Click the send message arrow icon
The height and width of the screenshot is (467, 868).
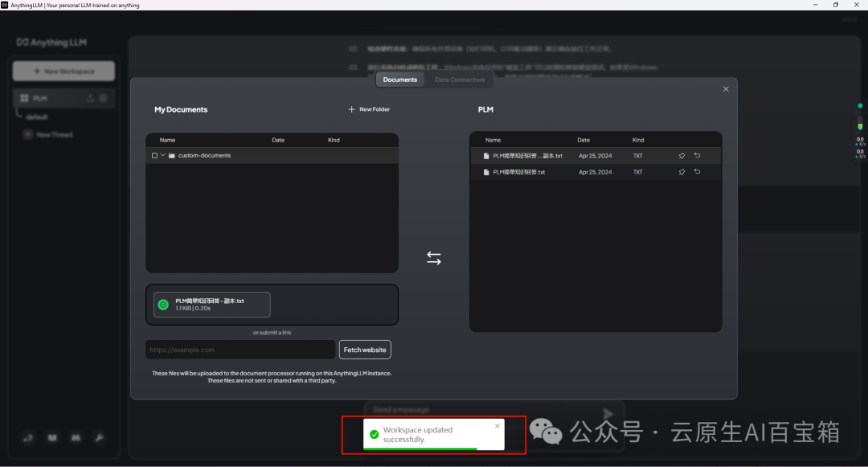click(x=608, y=413)
